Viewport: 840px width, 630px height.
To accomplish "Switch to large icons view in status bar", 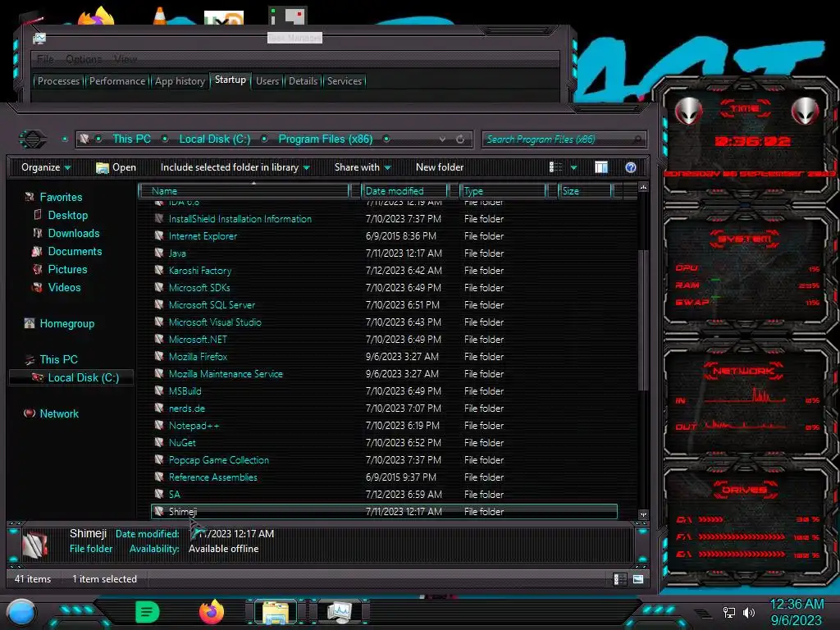I will coord(637,579).
